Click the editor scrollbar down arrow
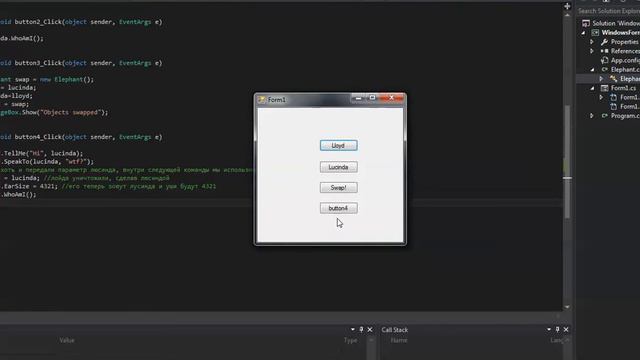This screenshot has height=360, width=640. [x=567, y=307]
